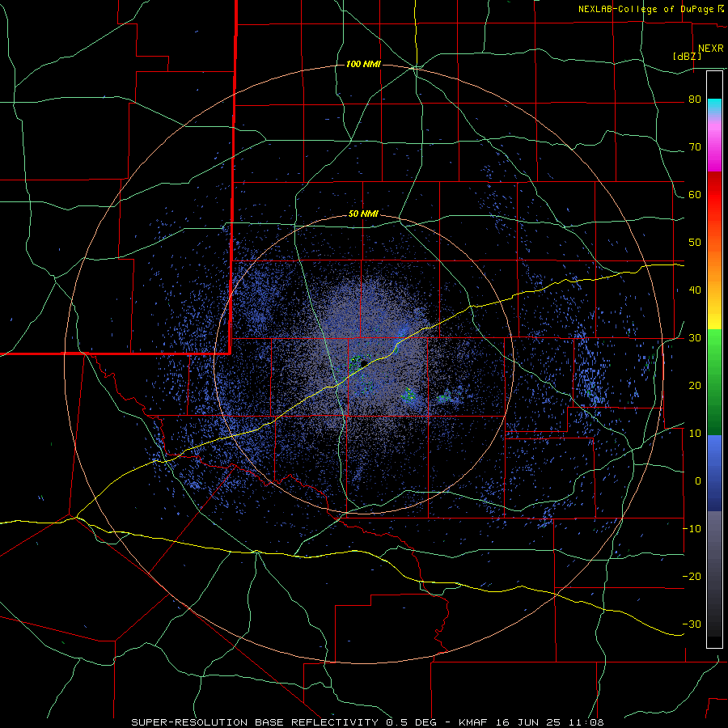Pick the cyan segment at the color bar top

pos(714,107)
